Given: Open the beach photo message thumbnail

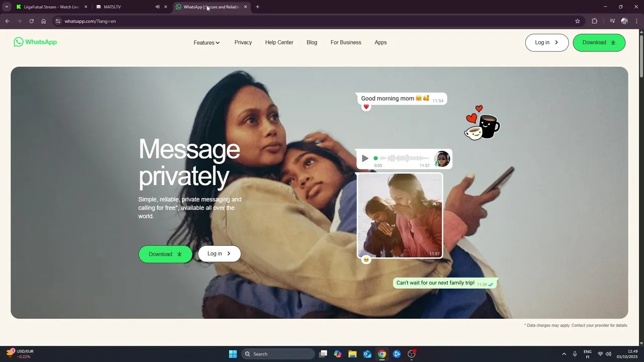Looking at the screenshot, I should (400, 215).
